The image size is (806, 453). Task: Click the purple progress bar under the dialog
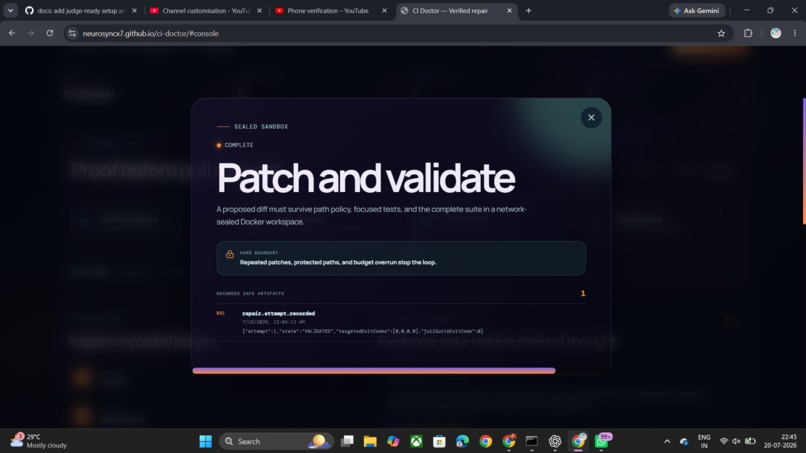(374, 371)
